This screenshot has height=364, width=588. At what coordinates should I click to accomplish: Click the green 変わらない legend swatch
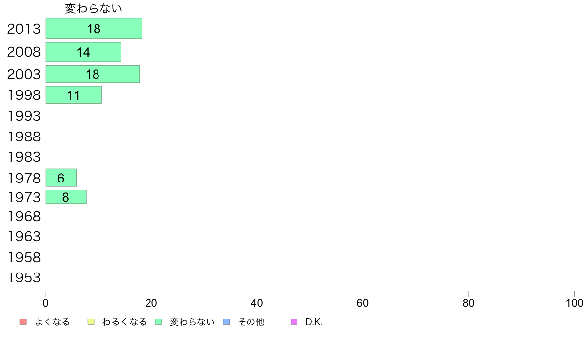(x=158, y=322)
